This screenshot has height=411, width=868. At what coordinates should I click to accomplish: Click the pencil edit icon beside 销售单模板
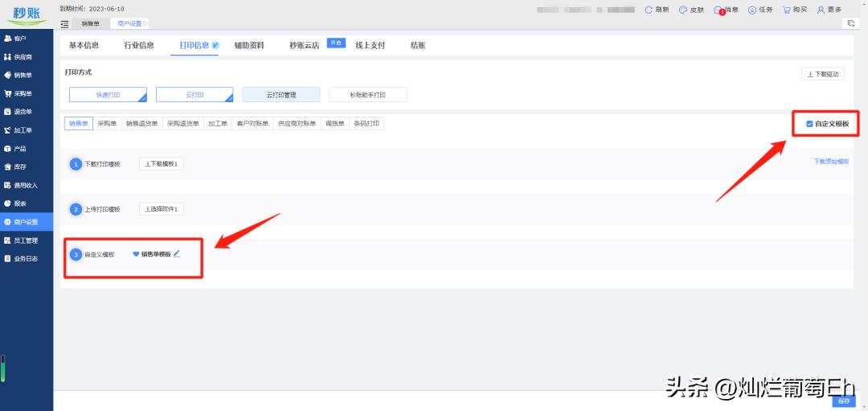[x=177, y=253]
